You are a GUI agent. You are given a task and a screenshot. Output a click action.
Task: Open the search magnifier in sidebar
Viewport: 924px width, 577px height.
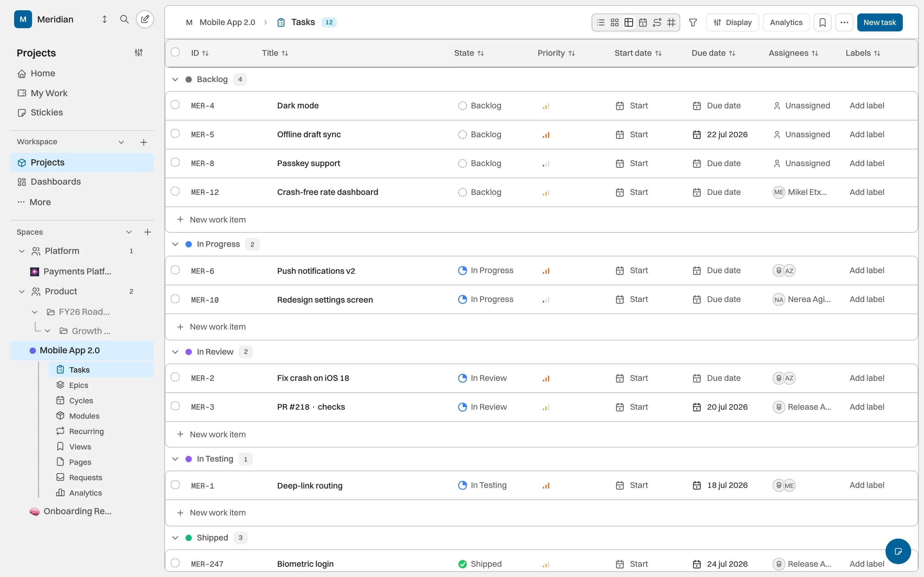pyautogui.click(x=124, y=19)
